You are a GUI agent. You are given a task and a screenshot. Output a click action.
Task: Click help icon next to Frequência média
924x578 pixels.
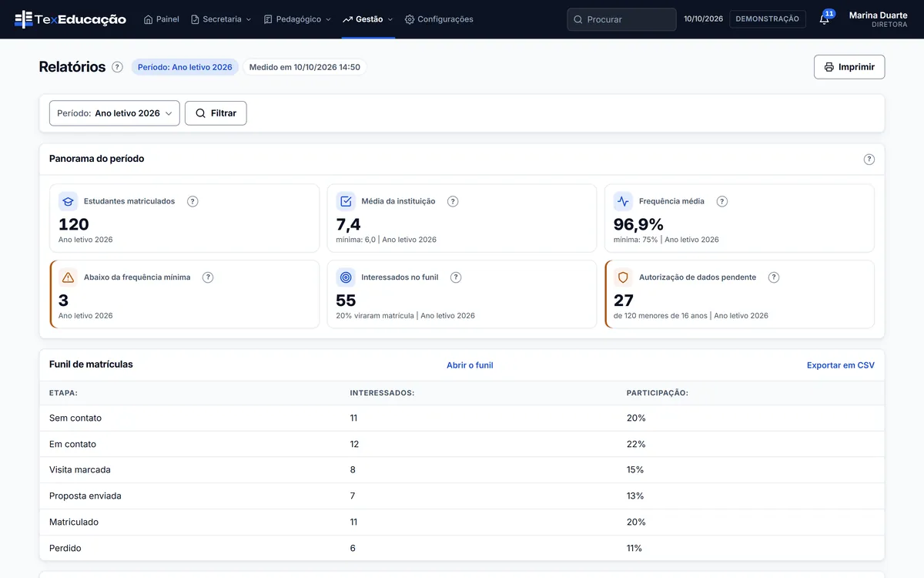(722, 201)
